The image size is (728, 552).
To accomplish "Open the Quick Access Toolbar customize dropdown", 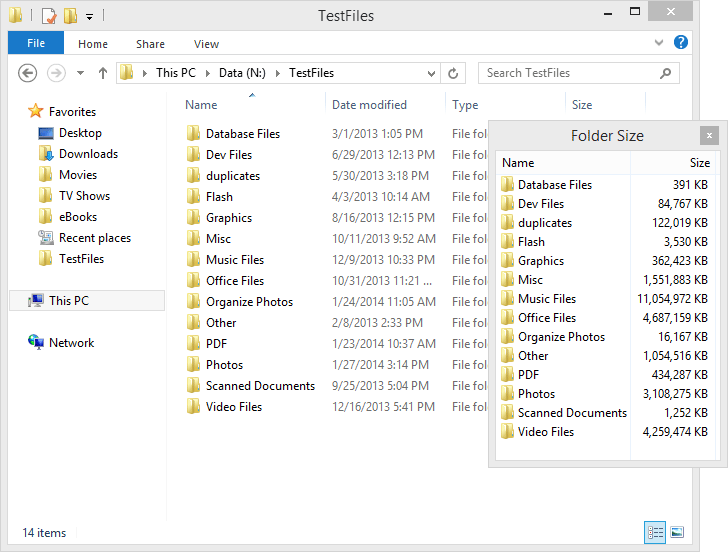I will point(90,17).
